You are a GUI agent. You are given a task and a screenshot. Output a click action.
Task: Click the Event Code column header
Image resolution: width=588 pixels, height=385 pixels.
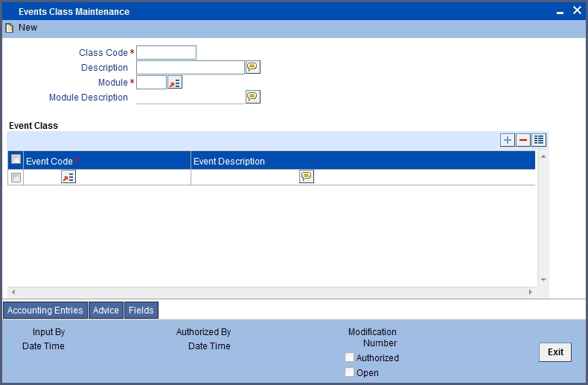(x=107, y=161)
